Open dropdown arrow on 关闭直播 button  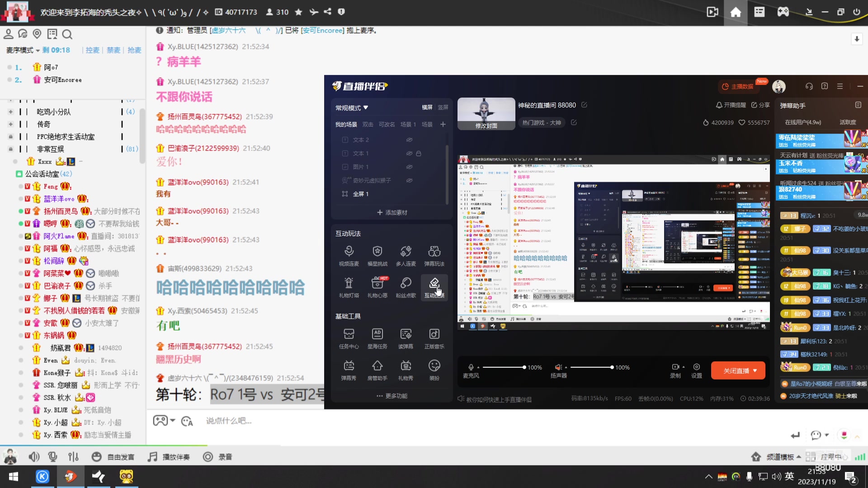click(x=755, y=371)
